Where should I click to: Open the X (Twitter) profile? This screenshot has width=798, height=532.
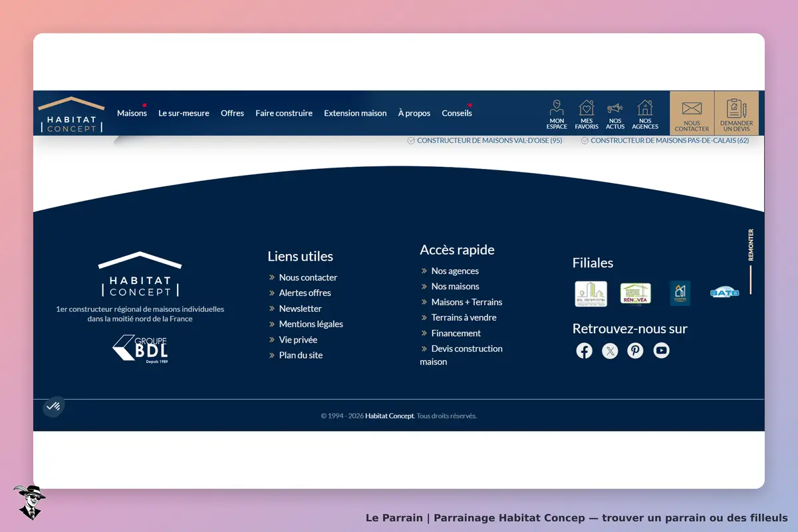[610, 350]
